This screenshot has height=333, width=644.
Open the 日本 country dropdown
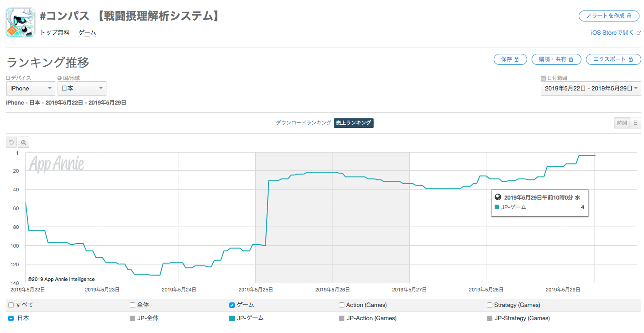[x=81, y=88]
